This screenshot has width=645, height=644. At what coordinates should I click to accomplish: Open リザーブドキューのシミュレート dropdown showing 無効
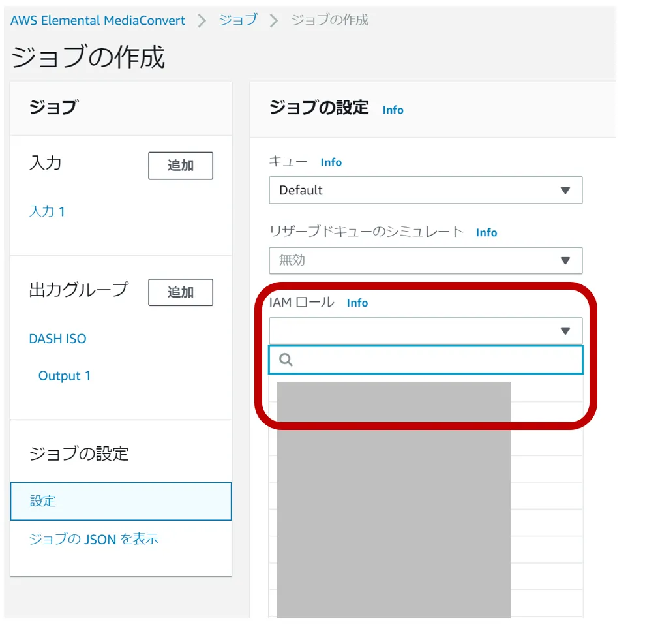pos(426,260)
